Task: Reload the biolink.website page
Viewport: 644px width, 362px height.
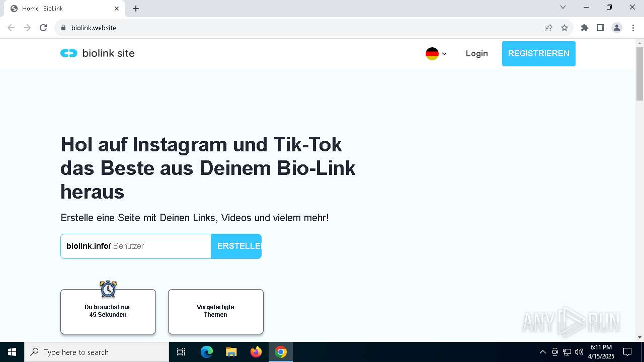Action: 43,28
